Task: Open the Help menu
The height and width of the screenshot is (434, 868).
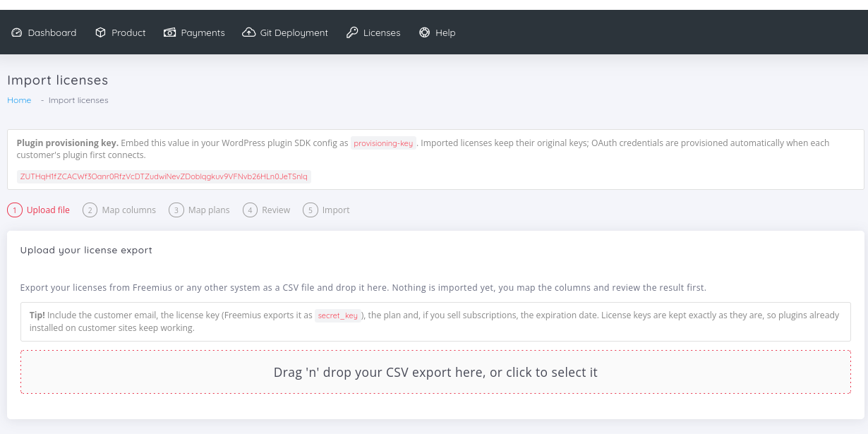Action: click(x=437, y=32)
